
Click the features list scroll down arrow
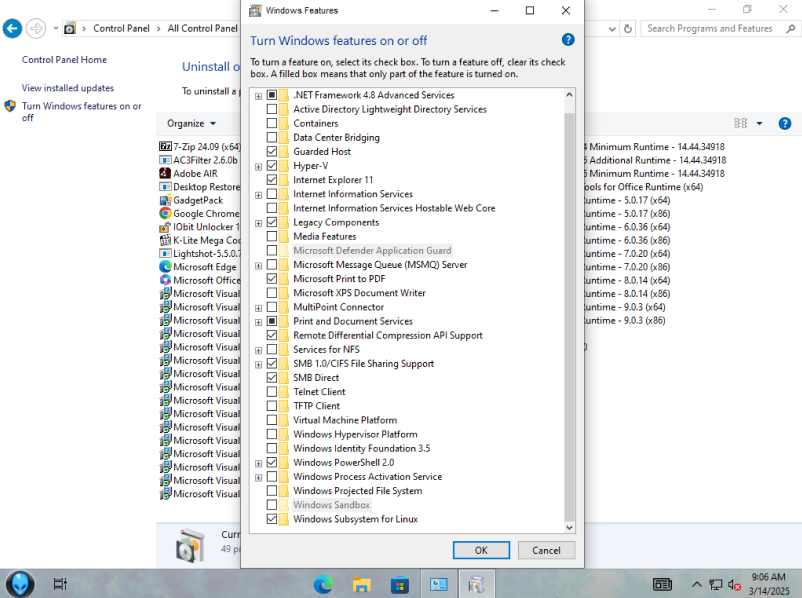click(569, 527)
